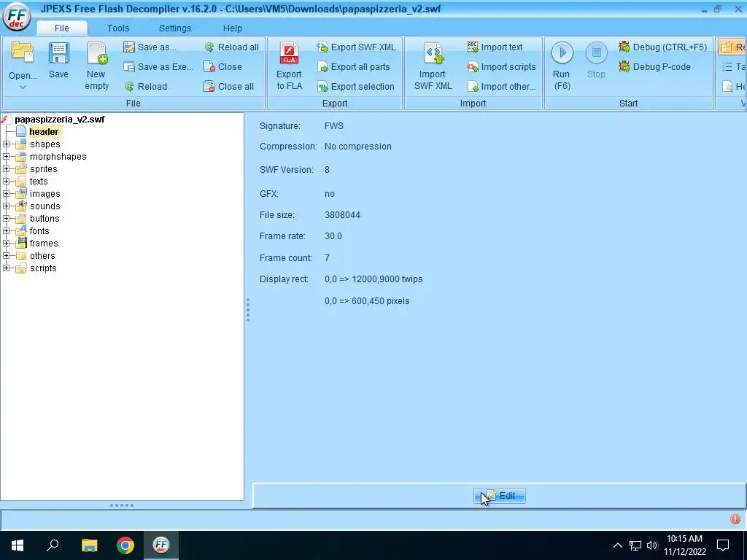Click the red error status icon
This screenshot has width=747, height=560.
coord(735,519)
